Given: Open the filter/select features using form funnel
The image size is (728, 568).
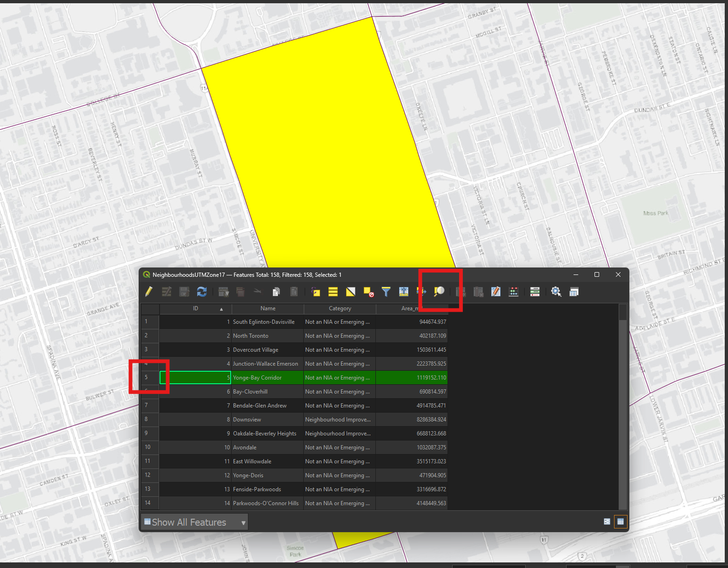Looking at the screenshot, I should click(386, 292).
